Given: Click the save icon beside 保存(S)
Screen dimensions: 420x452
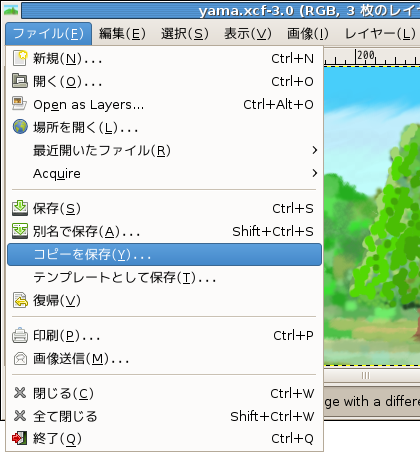Looking at the screenshot, I should (20, 208).
